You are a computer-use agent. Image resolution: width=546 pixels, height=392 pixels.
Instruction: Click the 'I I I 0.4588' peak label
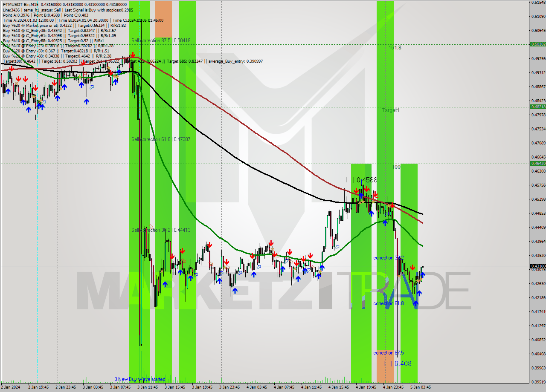point(361,180)
